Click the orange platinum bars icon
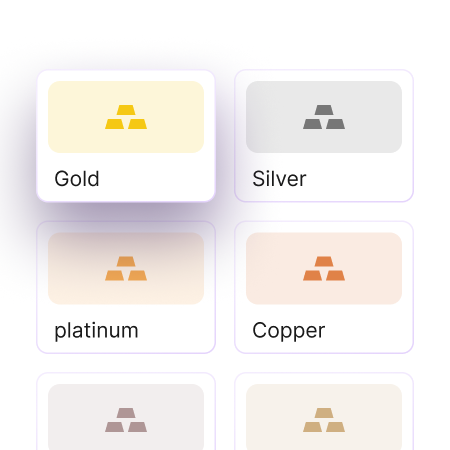Viewport: 450px width, 450px height. 126,269
